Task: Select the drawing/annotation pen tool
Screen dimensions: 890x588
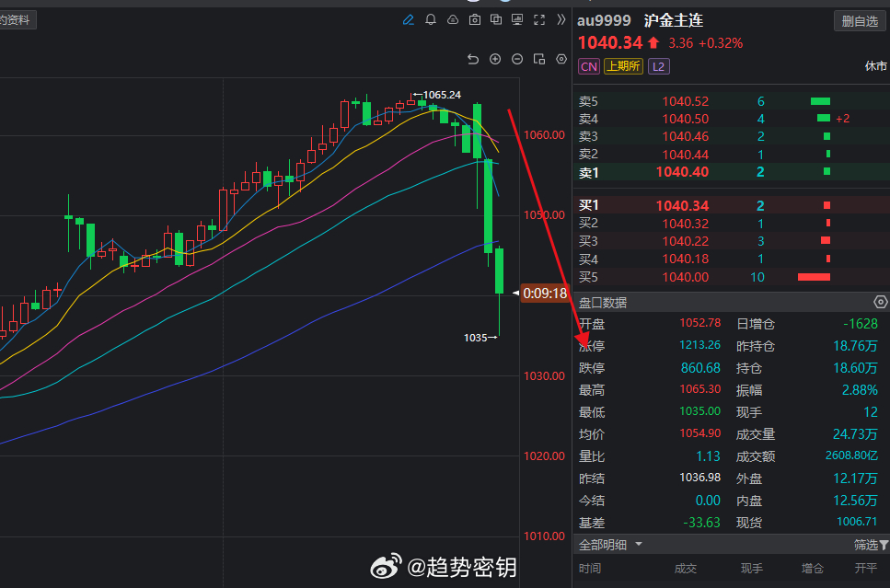Action: (x=409, y=19)
